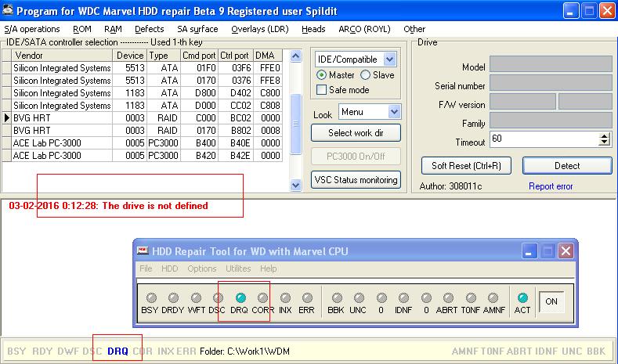Click the Detect button
Viewport: 618px width, 364px height.
point(567,165)
